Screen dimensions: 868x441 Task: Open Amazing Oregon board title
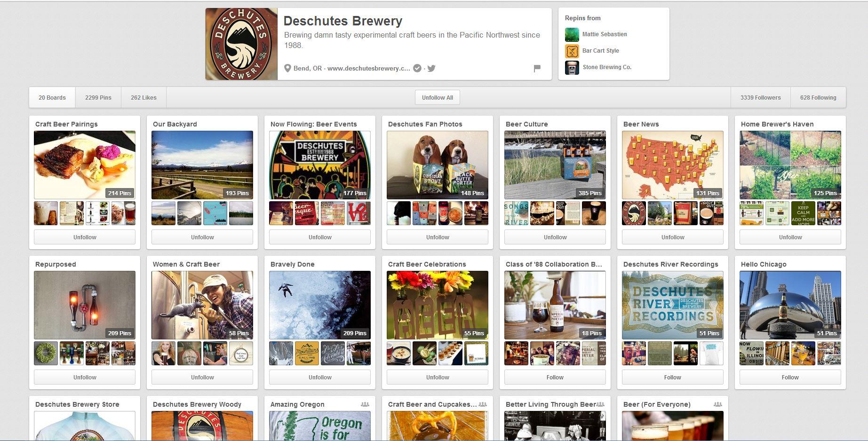pos(297,404)
